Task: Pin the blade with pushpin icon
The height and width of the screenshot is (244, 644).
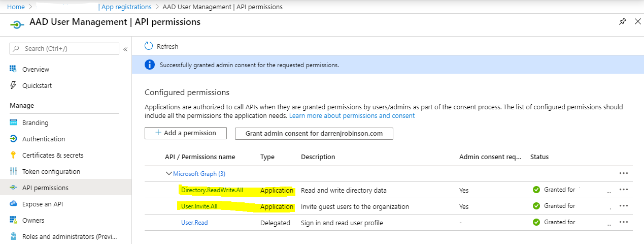Action: tap(623, 21)
